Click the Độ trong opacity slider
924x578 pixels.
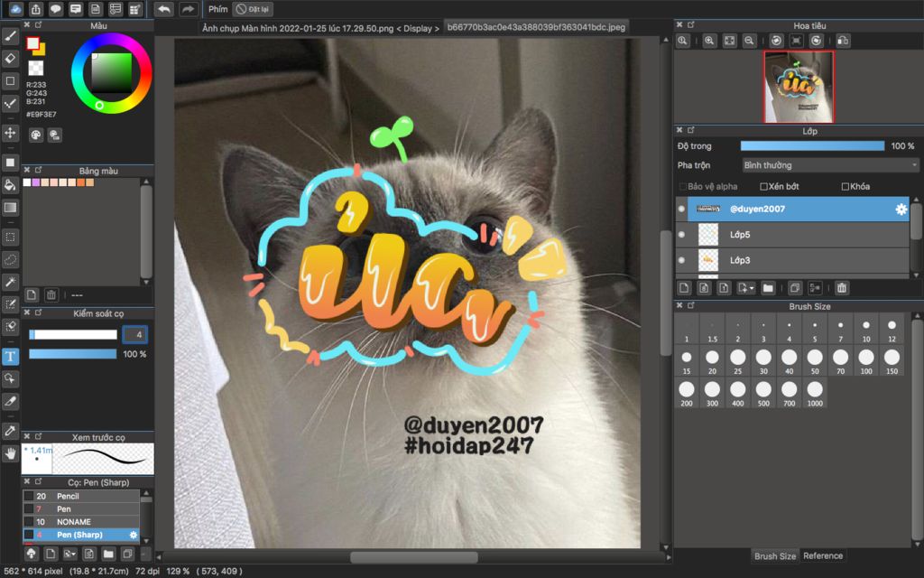tap(813, 145)
